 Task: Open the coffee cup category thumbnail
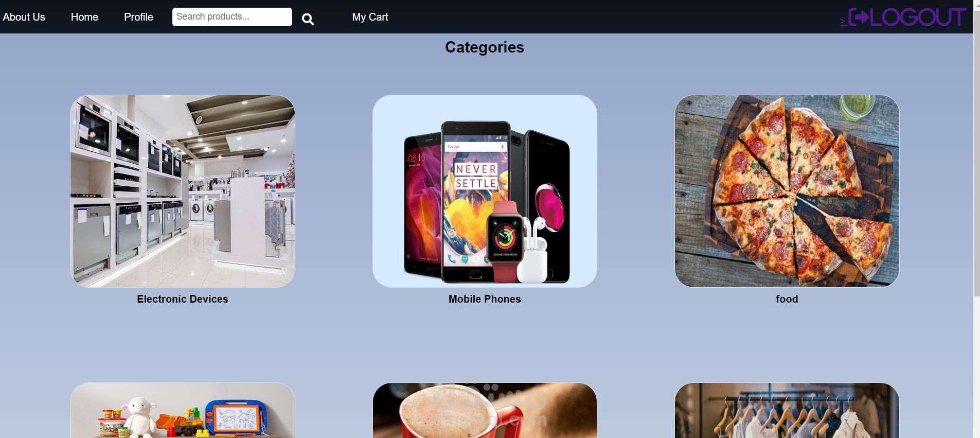[x=485, y=410]
